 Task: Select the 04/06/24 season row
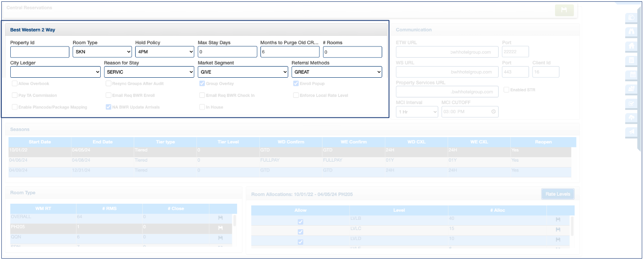[39, 160]
